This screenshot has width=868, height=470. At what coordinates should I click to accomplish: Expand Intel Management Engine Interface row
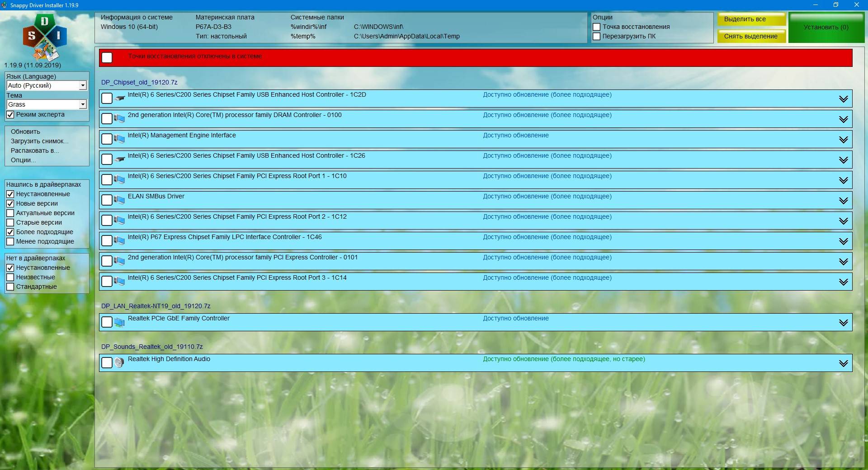click(x=843, y=140)
